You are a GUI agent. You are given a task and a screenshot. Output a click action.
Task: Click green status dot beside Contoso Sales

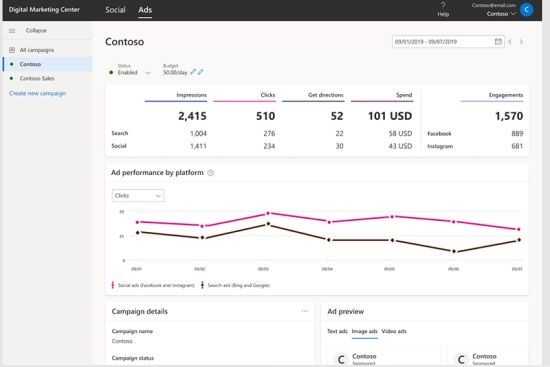(x=12, y=78)
